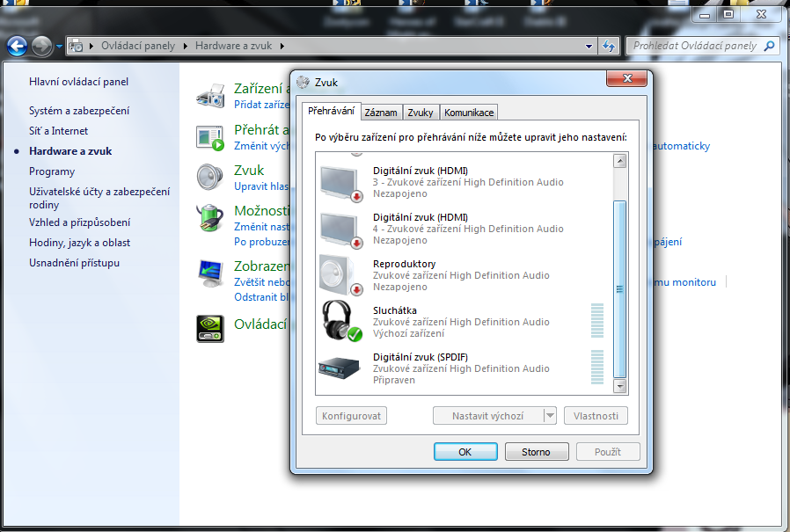Open Síť a Internet category
790x532 pixels.
(x=58, y=130)
